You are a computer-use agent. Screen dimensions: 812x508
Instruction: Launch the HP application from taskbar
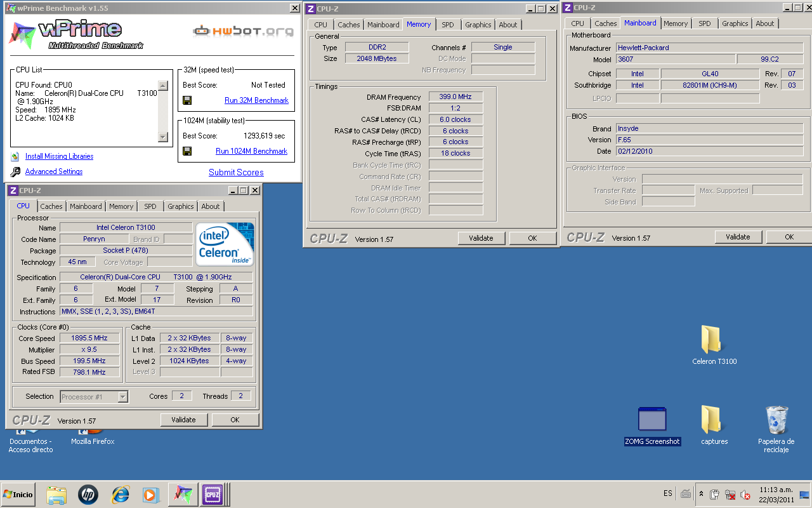[x=88, y=494]
